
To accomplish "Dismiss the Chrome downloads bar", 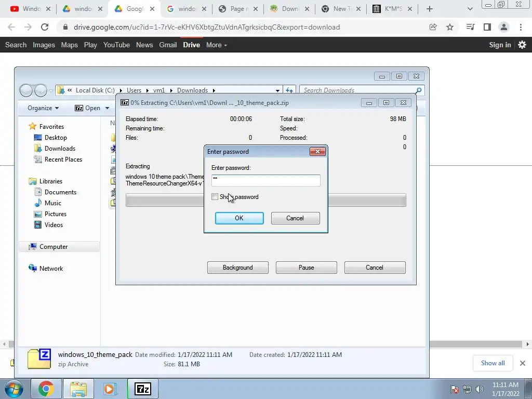I will [x=523, y=363].
